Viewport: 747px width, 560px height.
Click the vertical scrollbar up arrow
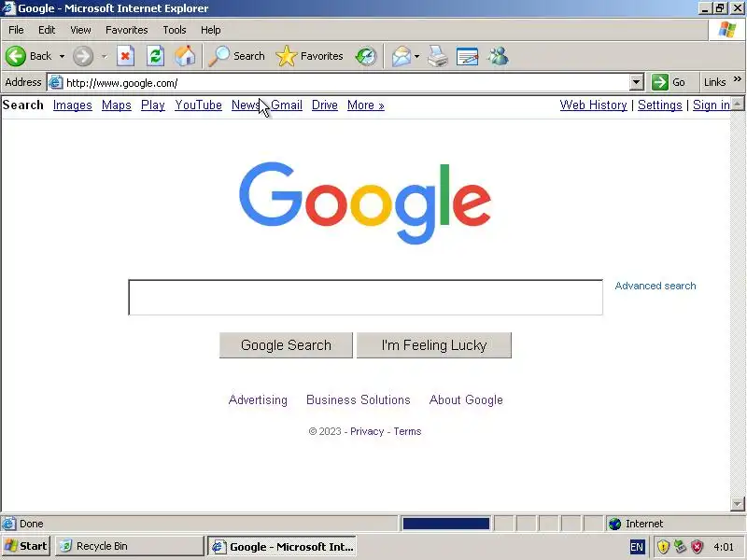click(x=737, y=104)
